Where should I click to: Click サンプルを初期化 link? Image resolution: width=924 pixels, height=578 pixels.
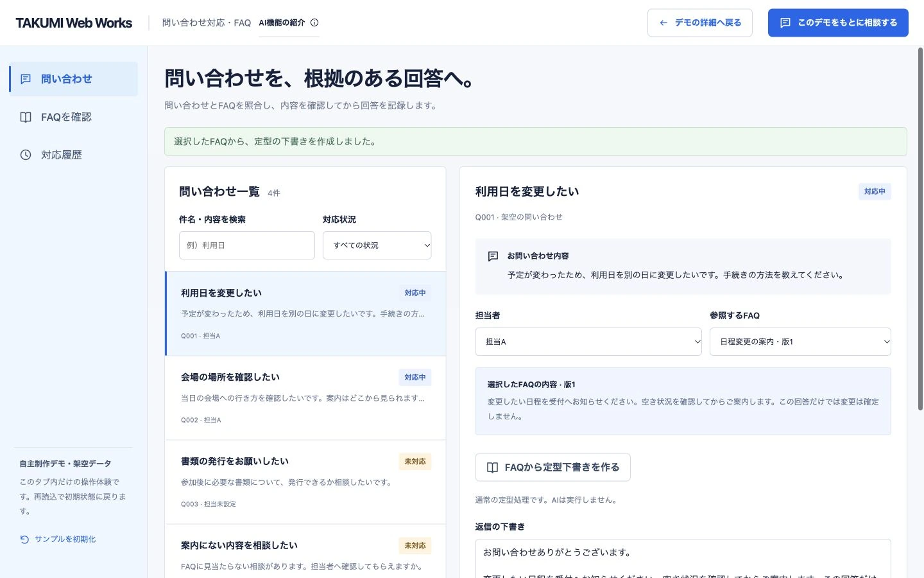tap(58, 539)
